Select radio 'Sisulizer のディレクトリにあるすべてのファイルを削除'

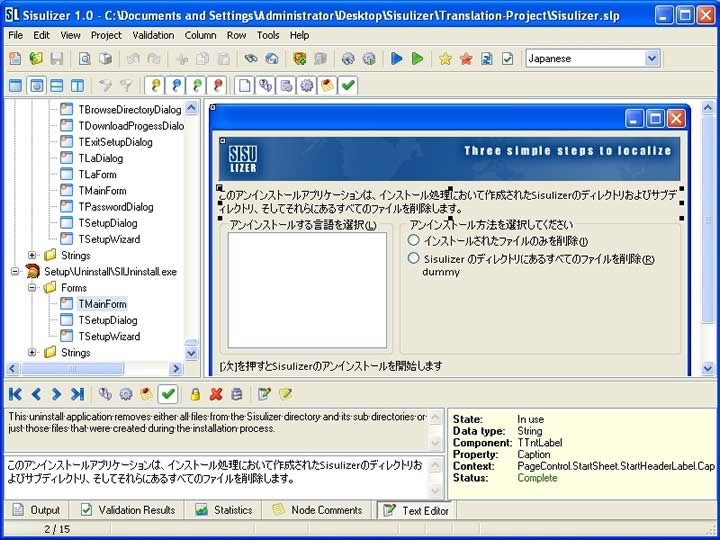[x=414, y=258]
